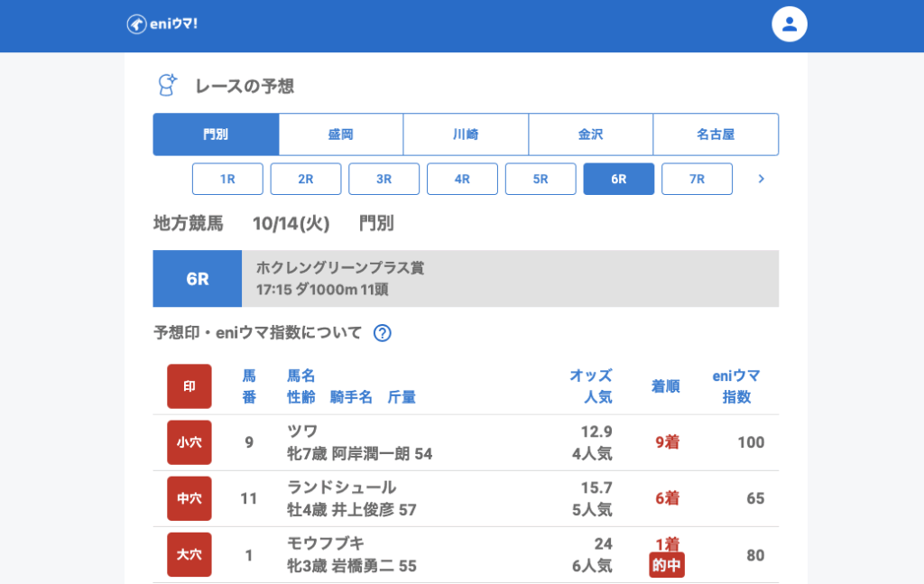Click the eniウマ! logo icon
Screen dimensions: 924x584
point(136,24)
